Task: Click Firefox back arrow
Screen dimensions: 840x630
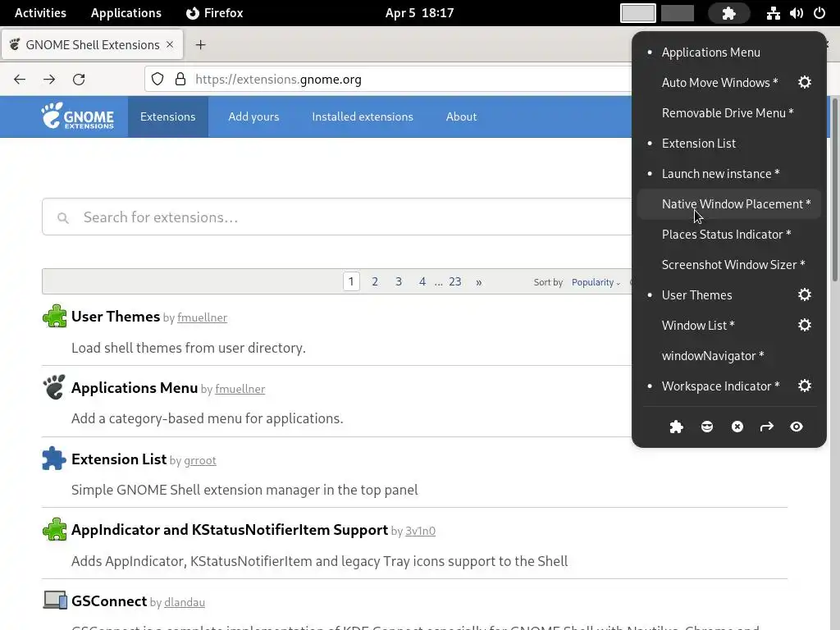Action: coord(20,80)
